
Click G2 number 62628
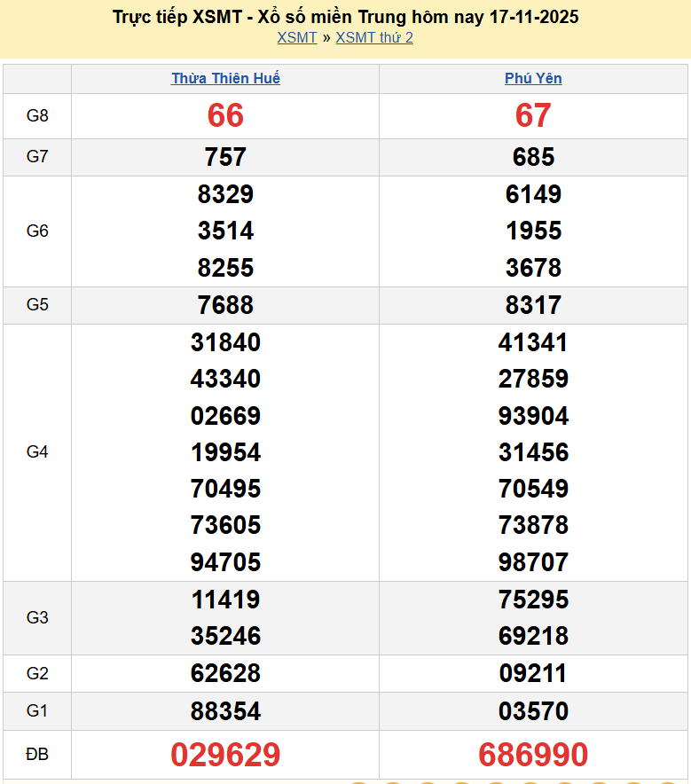point(225,673)
